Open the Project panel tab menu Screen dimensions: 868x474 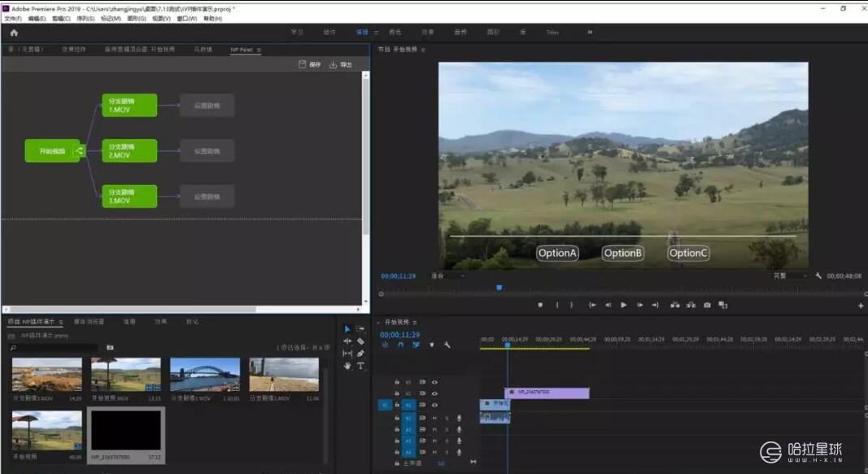(61, 322)
